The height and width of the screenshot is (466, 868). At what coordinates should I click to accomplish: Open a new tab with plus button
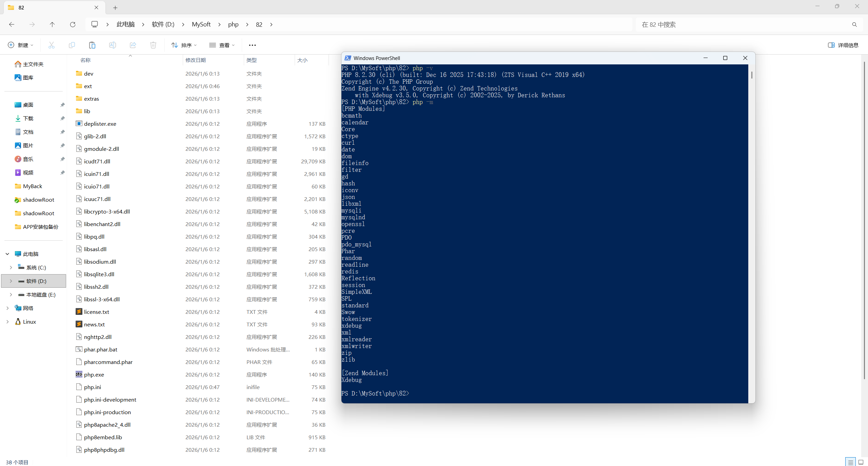[x=115, y=7]
